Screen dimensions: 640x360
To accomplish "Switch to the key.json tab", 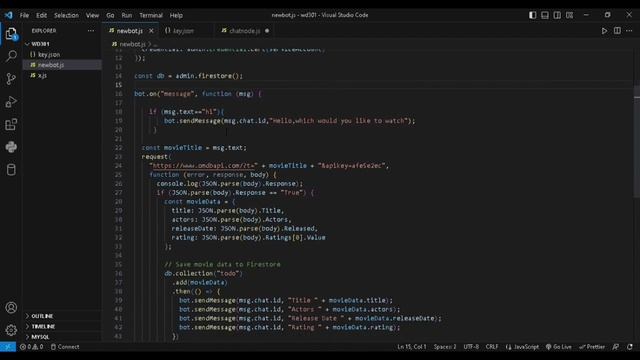I will click(183, 31).
